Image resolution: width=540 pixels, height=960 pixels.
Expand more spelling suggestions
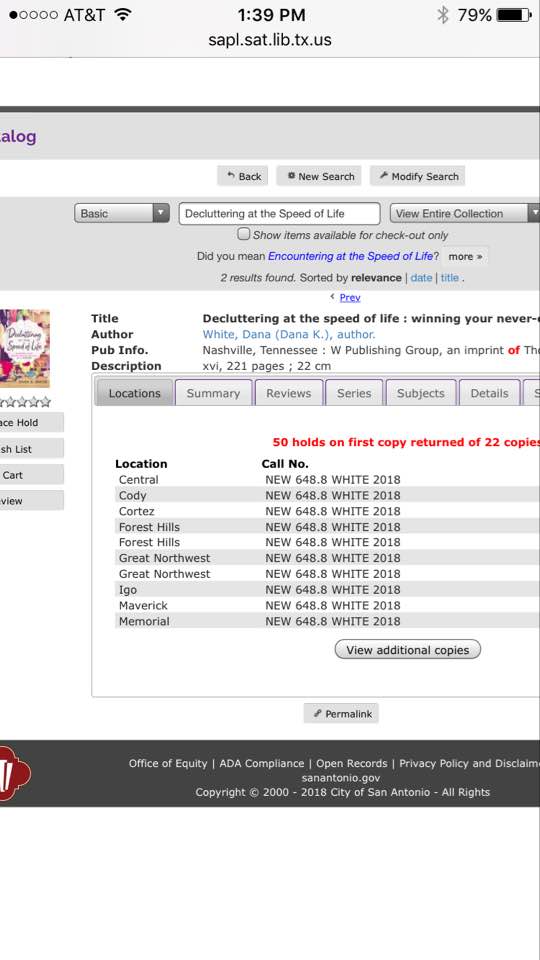pyautogui.click(x=465, y=257)
